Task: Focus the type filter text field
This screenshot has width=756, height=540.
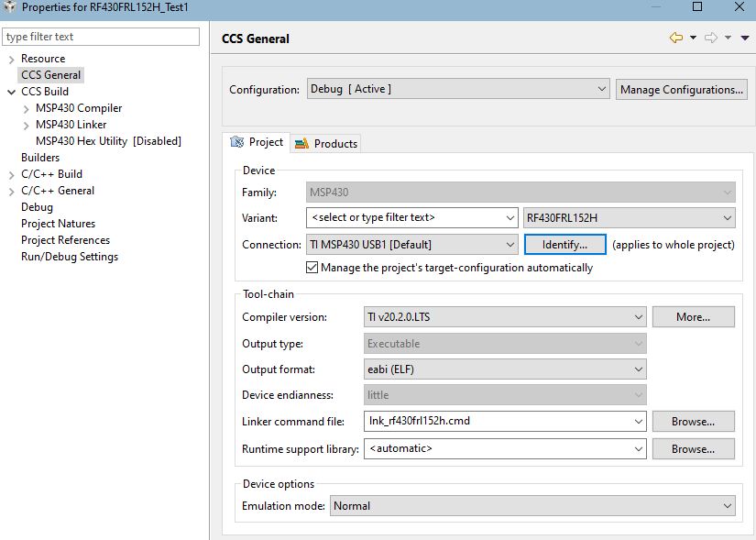Action: [x=101, y=37]
